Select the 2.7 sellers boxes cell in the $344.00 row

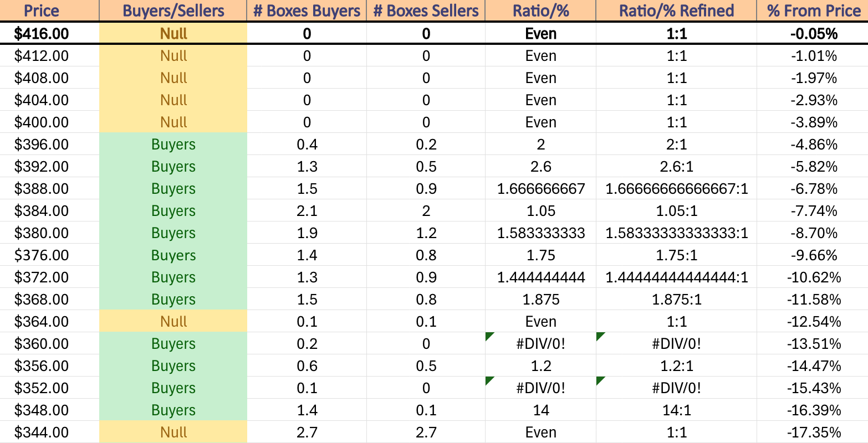click(x=426, y=432)
